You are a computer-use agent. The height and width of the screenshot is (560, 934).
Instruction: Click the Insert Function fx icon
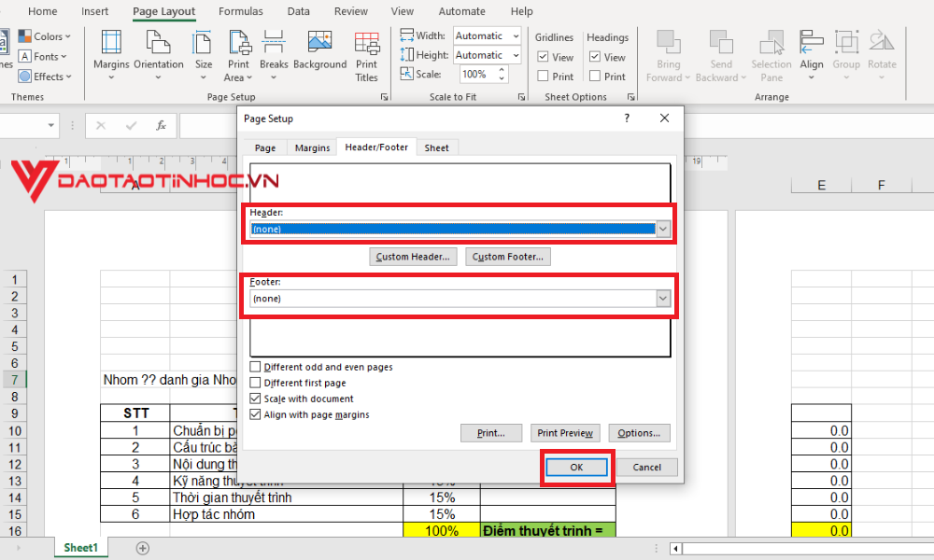tap(161, 126)
